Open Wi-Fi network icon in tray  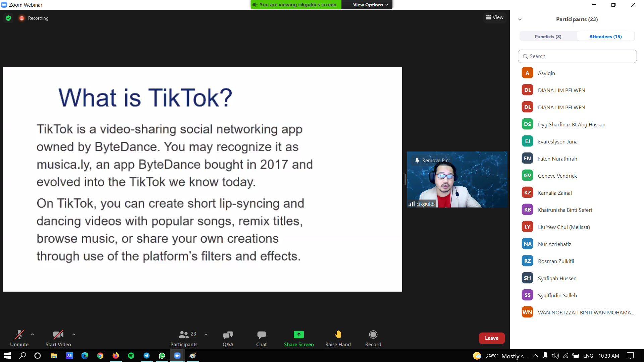[x=566, y=356]
